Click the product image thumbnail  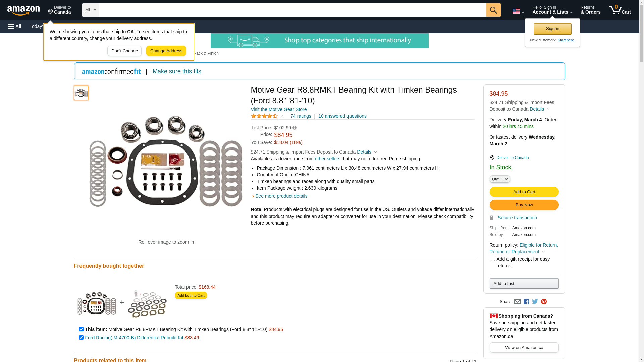pyautogui.click(x=81, y=93)
